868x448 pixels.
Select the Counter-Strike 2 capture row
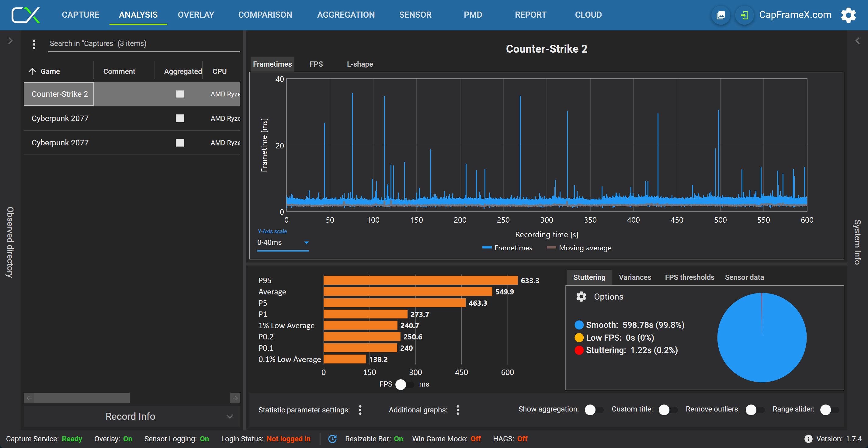pyautogui.click(x=132, y=94)
